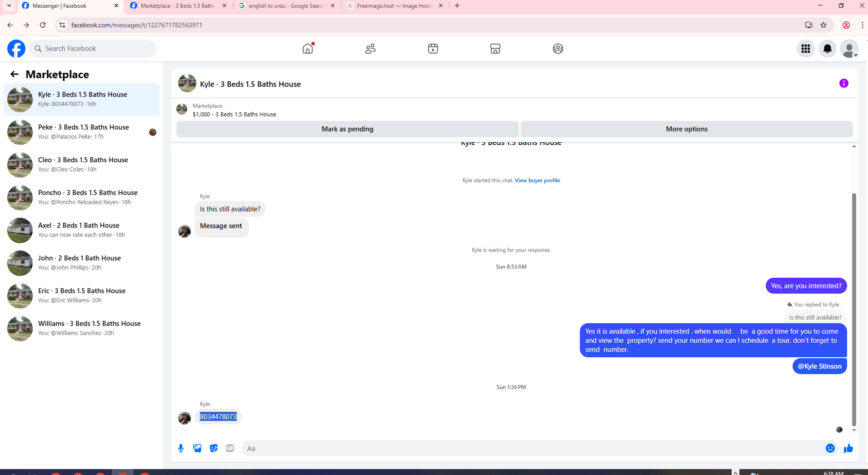Click the $1,000 listing thumbnail
Image resolution: width=868 pixels, height=475 pixels.
click(182, 109)
